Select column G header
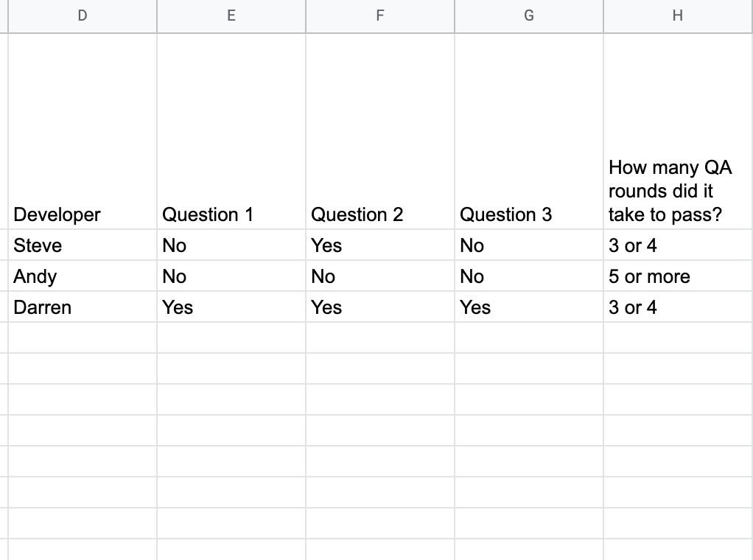Image resolution: width=753 pixels, height=560 pixels. (529, 16)
